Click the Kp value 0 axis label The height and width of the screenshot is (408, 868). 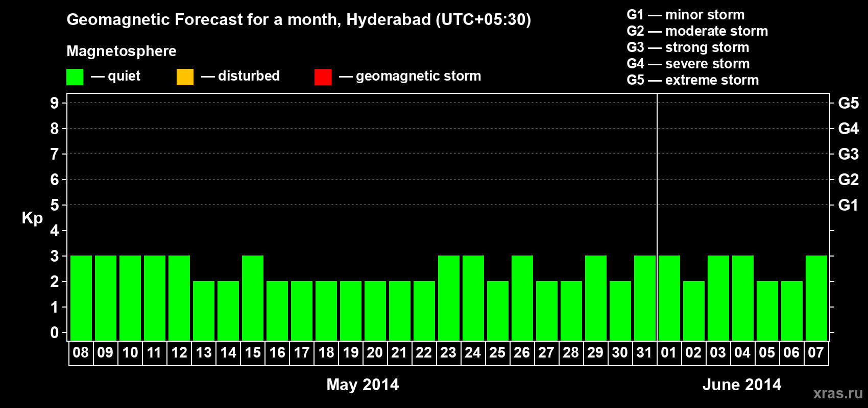tap(55, 333)
